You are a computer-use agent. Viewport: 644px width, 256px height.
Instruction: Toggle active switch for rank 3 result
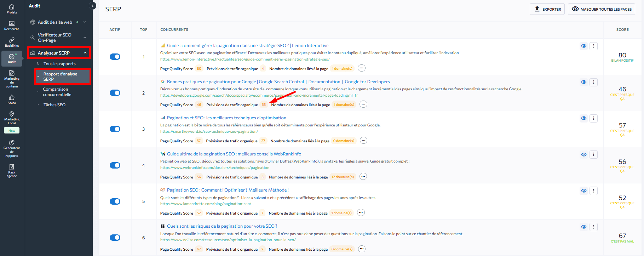(115, 129)
